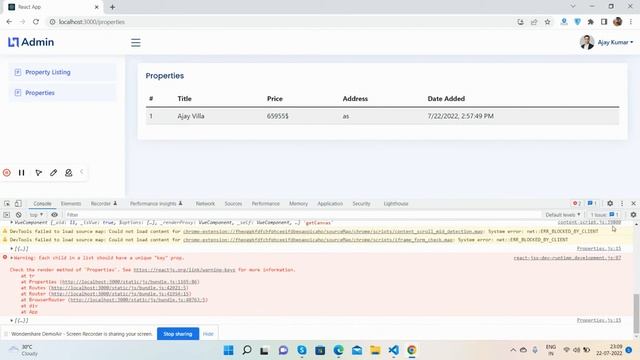The width and height of the screenshot is (640, 360).
Task: Clear the console output
Action: point(19,215)
